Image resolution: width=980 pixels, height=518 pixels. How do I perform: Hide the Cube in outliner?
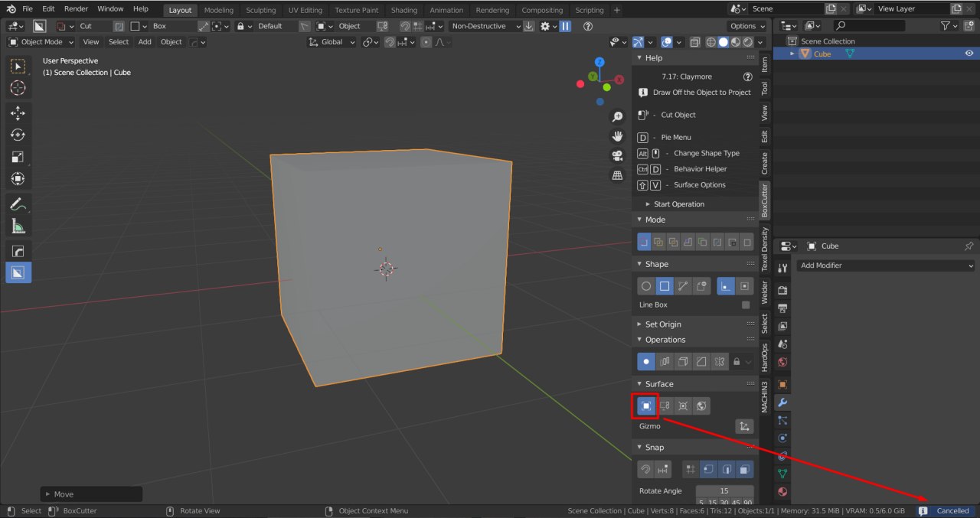(969, 54)
